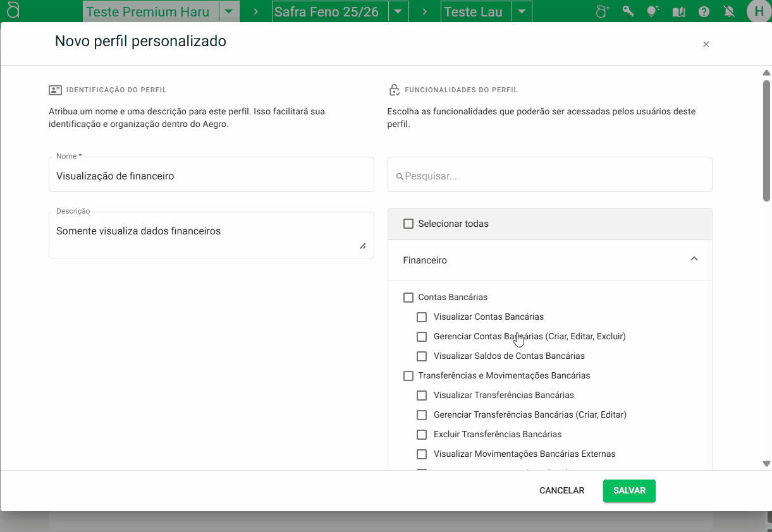This screenshot has width=772, height=532.
Task: Click the Aegro logo icon in header
Action: (13, 11)
